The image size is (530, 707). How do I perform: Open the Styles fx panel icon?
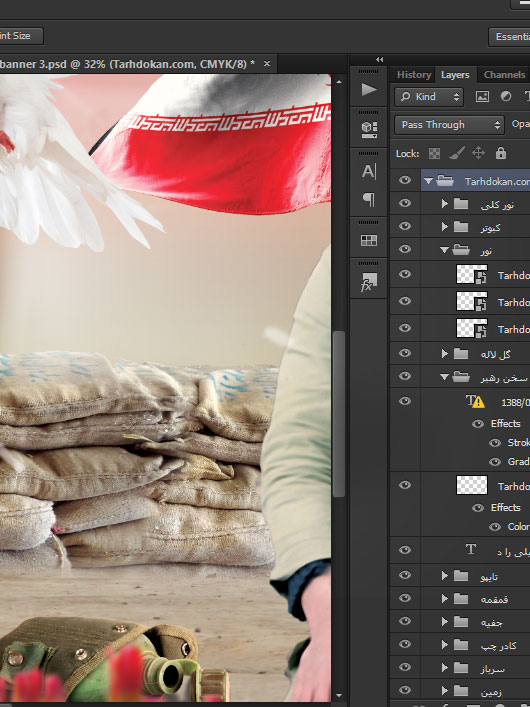[368, 282]
